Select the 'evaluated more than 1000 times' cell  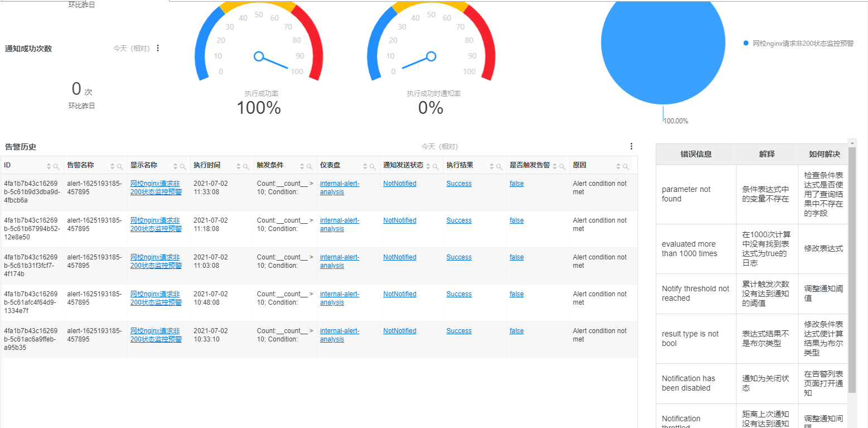pos(696,249)
